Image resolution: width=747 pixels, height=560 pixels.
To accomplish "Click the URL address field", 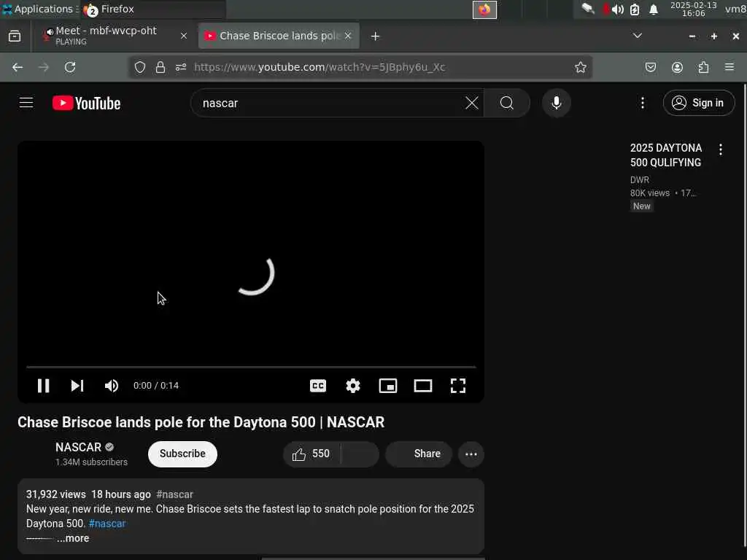I will click(x=362, y=67).
